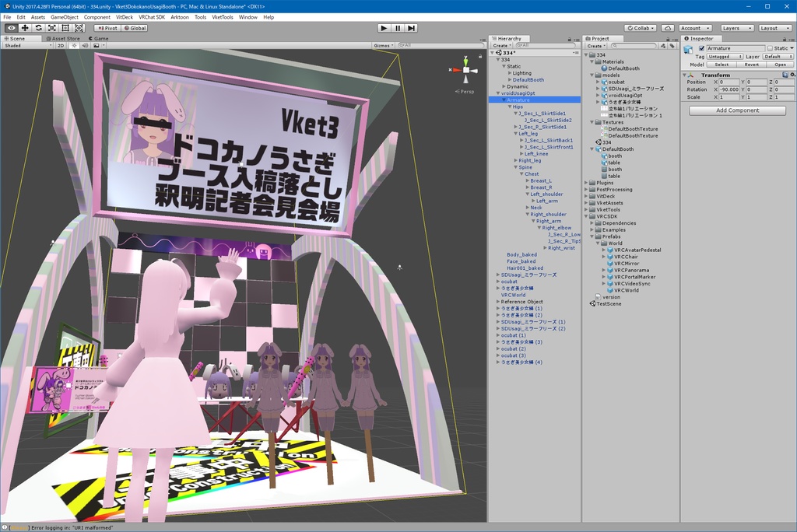Open the File menu

coord(7,17)
